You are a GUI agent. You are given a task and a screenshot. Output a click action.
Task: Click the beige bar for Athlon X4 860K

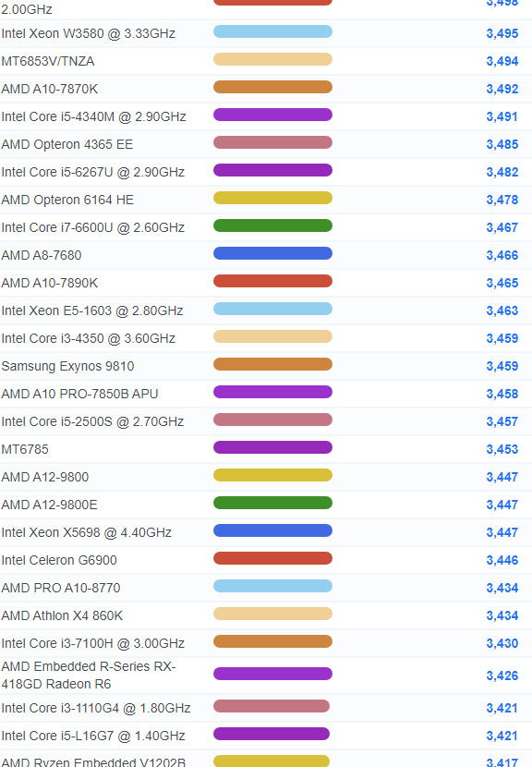coord(272,614)
